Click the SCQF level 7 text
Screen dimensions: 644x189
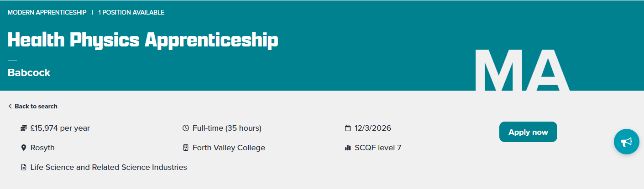378,148
